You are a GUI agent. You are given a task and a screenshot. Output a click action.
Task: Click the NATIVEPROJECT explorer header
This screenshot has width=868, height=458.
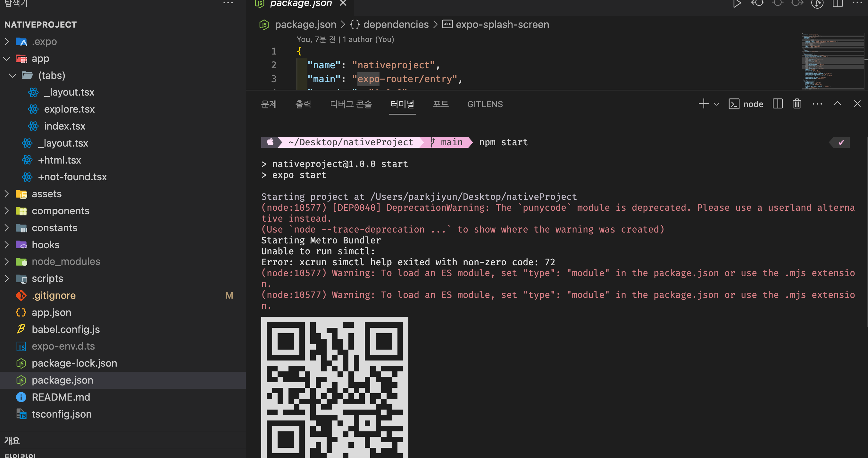(x=40, y=25)
